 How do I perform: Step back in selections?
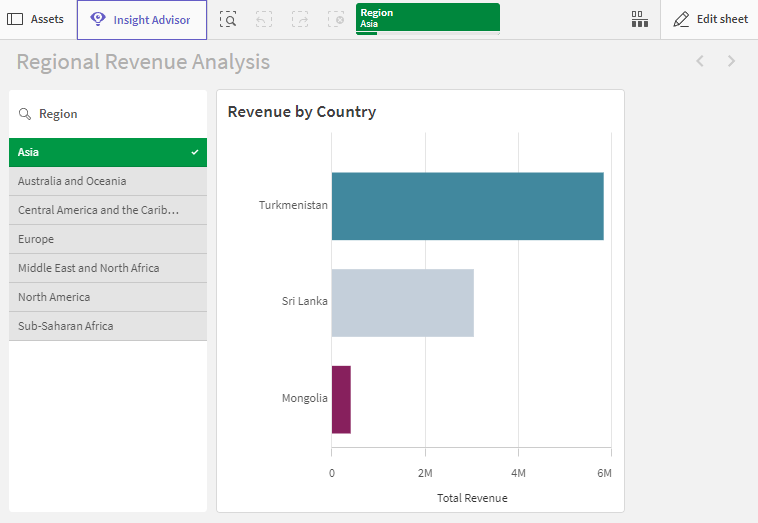click(x=264, y=19)
